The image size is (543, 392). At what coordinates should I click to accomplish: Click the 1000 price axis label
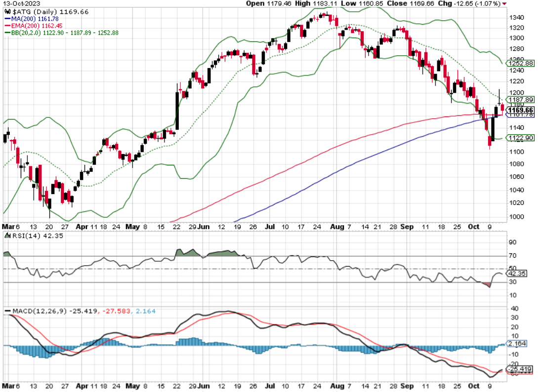(x=516, y=217)
